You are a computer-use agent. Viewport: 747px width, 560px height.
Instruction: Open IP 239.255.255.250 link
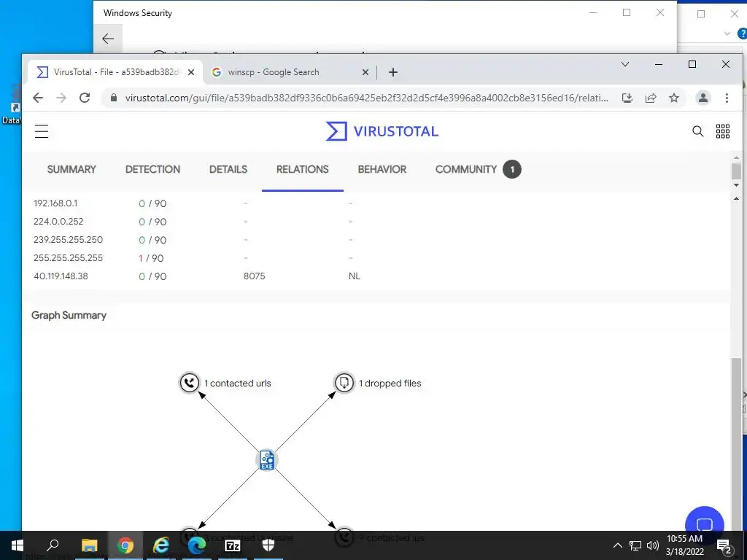pos(68,239)
